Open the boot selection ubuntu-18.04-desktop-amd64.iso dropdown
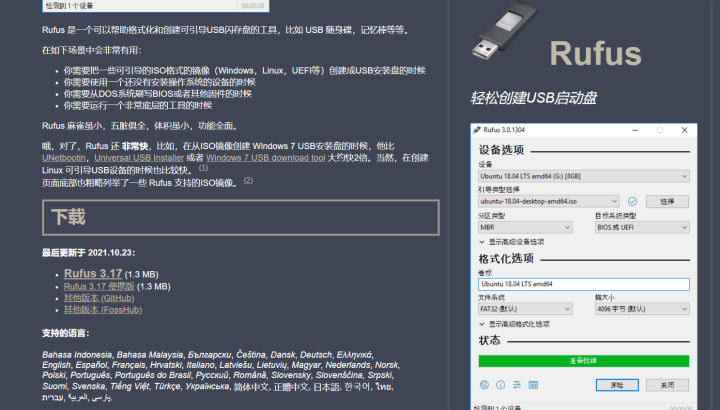Image resolution: width=720 pixels, height=410 pixels. [x=548, y=201]
